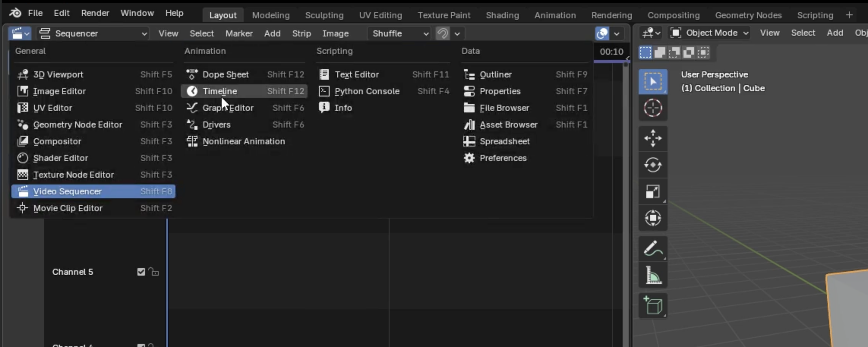Switch to the Animation workspace tab

click(x=555, y=15)
